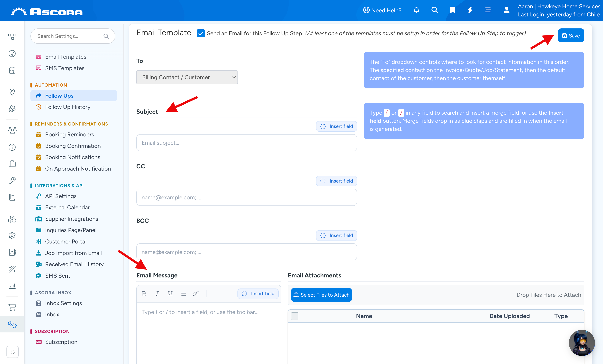Click the bookmark icon in header
The height and width of the screenshot is (364, 603).
[x=452, y=10]
